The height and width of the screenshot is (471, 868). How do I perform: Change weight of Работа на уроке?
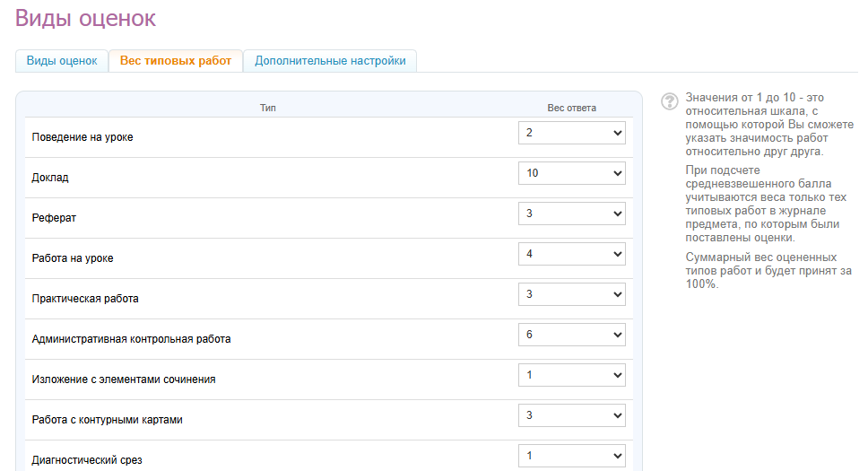572,255
